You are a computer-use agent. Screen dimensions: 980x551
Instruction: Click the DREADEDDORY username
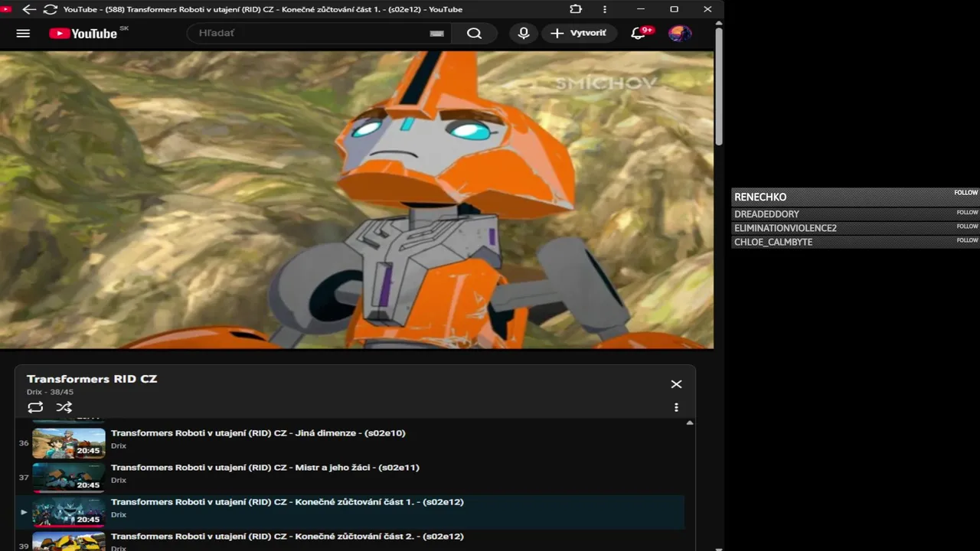766,214
